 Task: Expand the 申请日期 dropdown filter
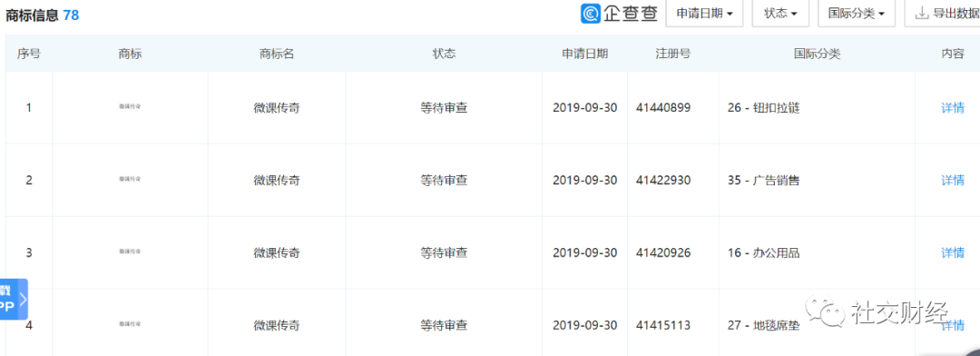[x=704, y=13]
